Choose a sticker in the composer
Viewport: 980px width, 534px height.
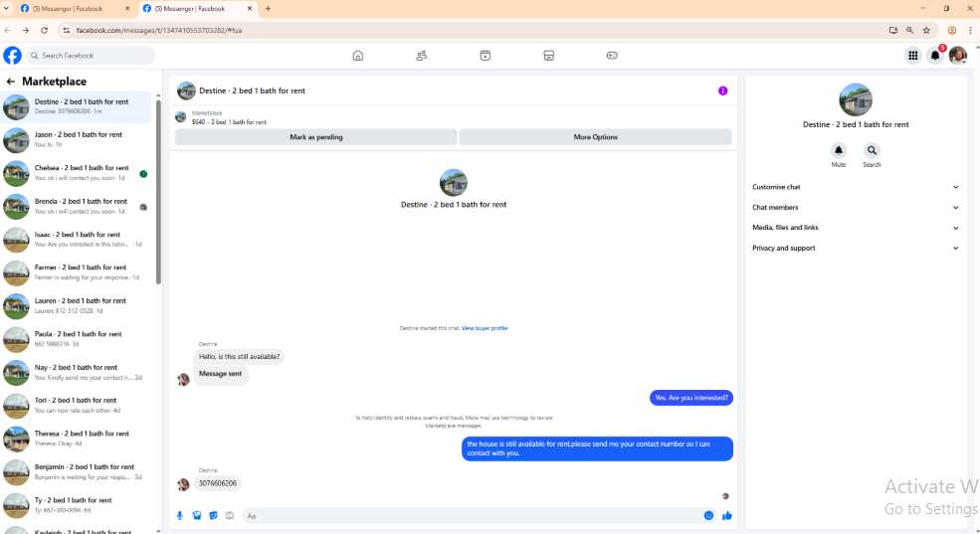(x=213, y=516)
